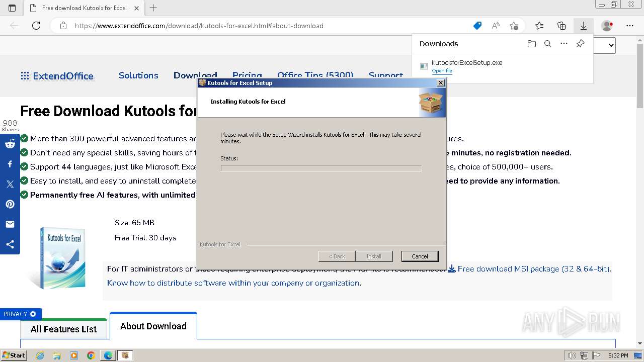Click the ExtendOffice logo
The width and height of the screenshot is (644, 362).
tap(57, 76)
